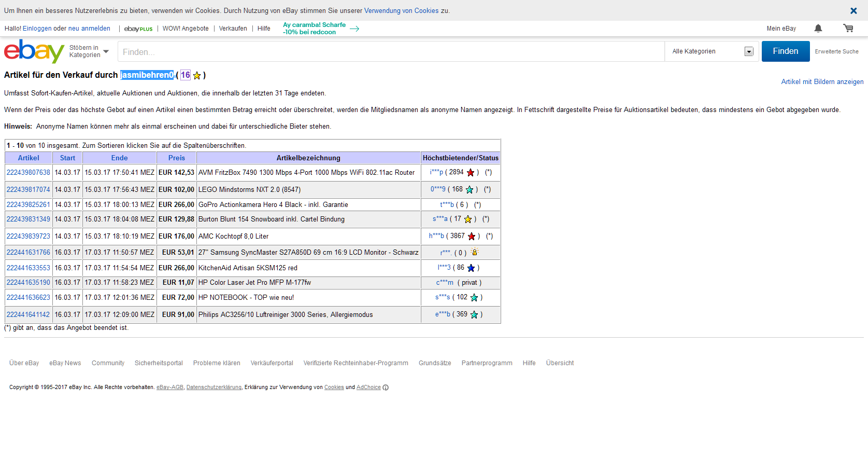Click eBay News footer link
The width and height of the screenshot is (868, 471).
(x=65, y=363)
